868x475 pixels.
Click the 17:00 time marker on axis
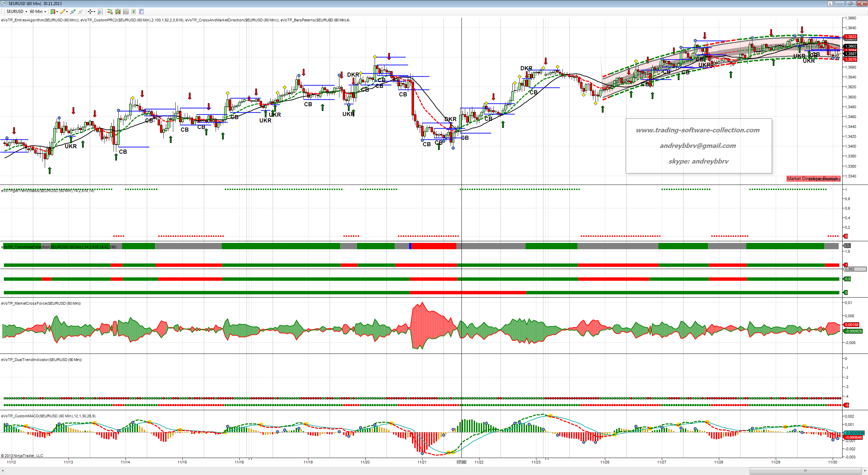point(461,462)
